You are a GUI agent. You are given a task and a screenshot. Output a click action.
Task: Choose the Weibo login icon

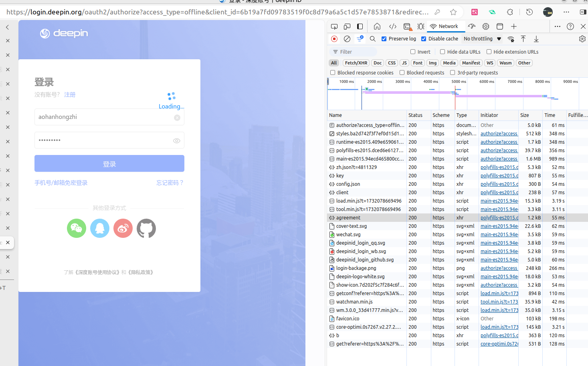pyautogui.click(x=123, y=228)
